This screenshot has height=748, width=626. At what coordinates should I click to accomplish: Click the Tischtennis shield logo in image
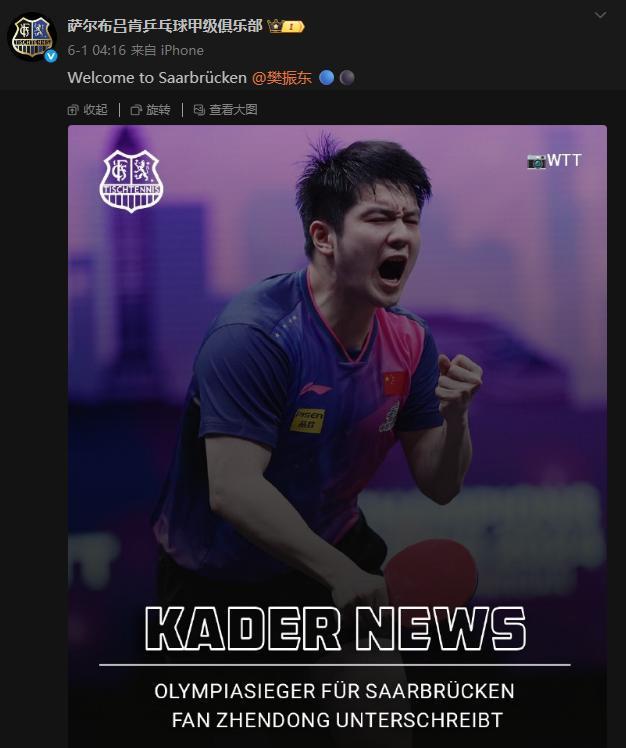[x=131, y=181]
